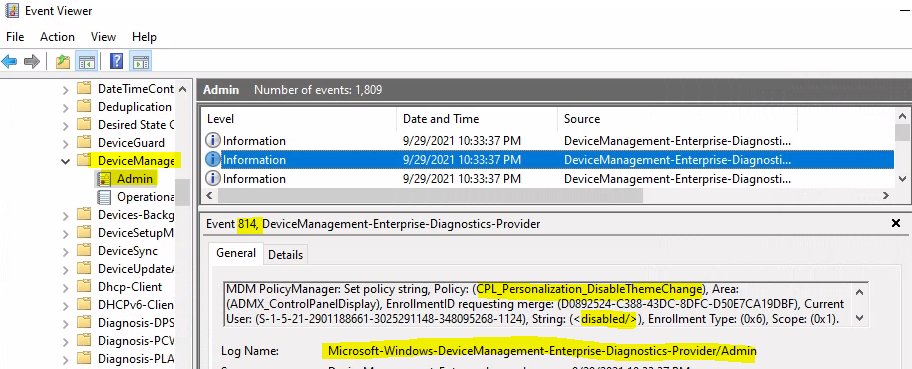Click the Up one level folder icon
The image size is (912, 369).
pyautogui.click(x=63, y=62)
